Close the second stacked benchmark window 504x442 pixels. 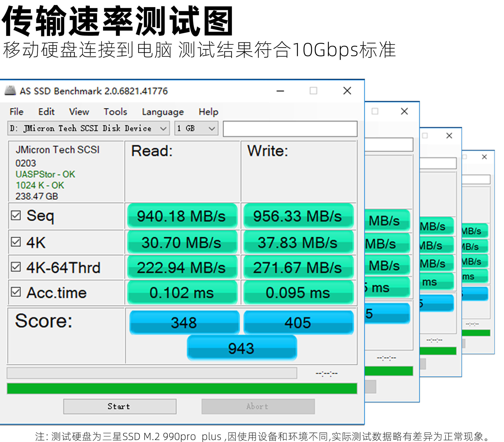(x=404, y=111)
